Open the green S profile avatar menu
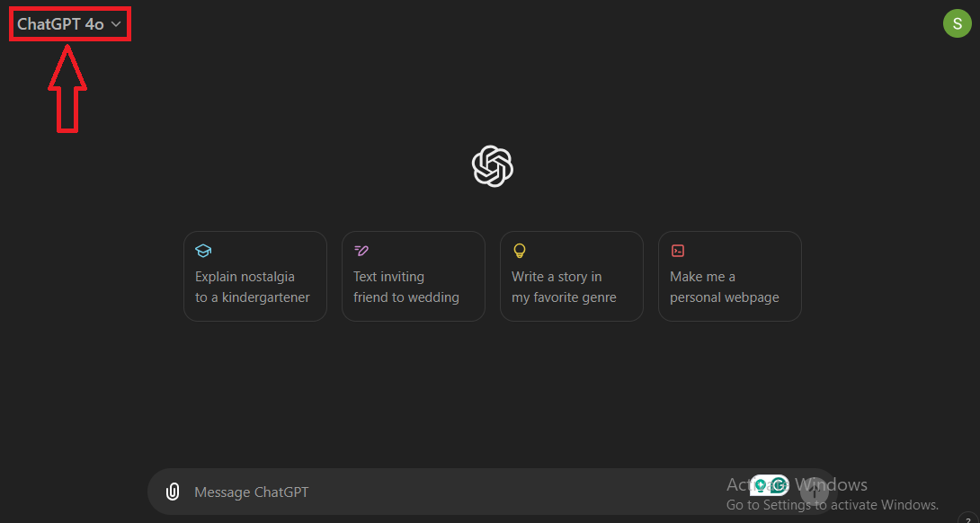Viewport: 980px width, 523px height. pos(957,23)
